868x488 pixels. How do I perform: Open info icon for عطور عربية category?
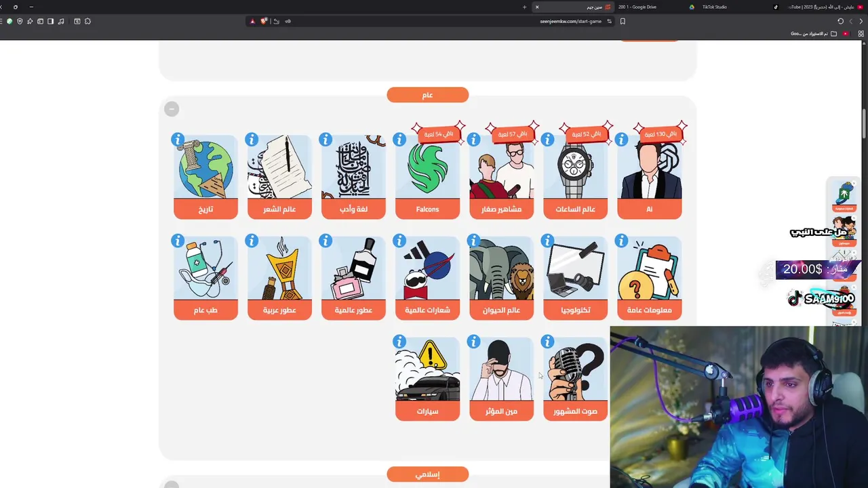pos(252,241)
